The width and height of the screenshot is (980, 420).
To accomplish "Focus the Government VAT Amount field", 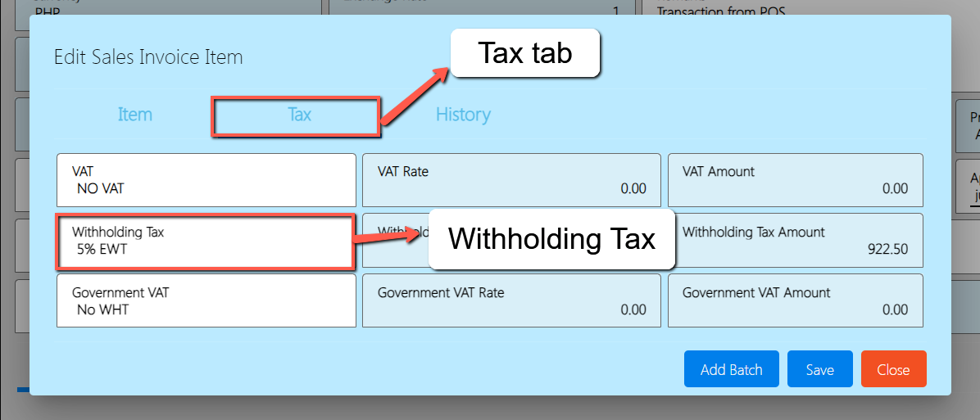I will 795,300.
